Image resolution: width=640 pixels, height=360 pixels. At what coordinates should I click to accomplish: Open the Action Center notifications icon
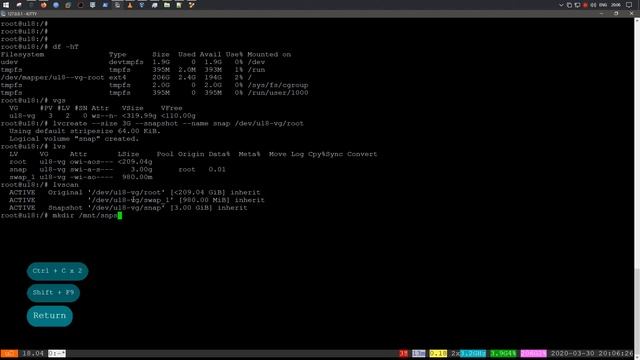(x=629, y=5)
